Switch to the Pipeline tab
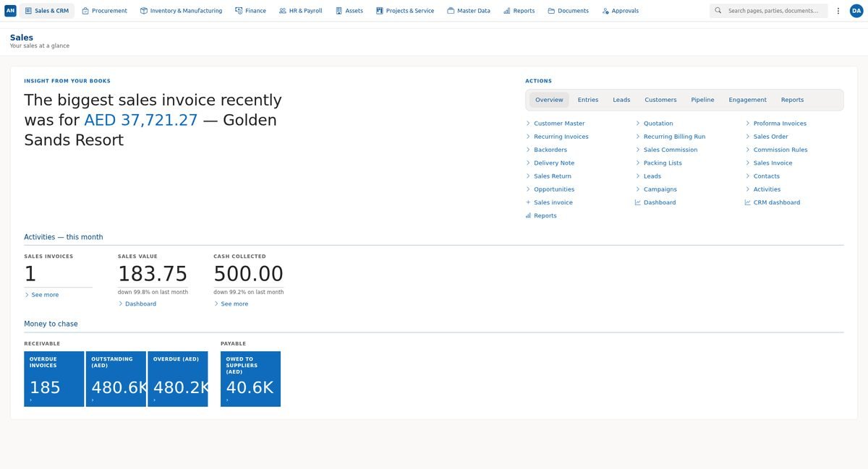The image size is (868, 469). tap(702, 100)
